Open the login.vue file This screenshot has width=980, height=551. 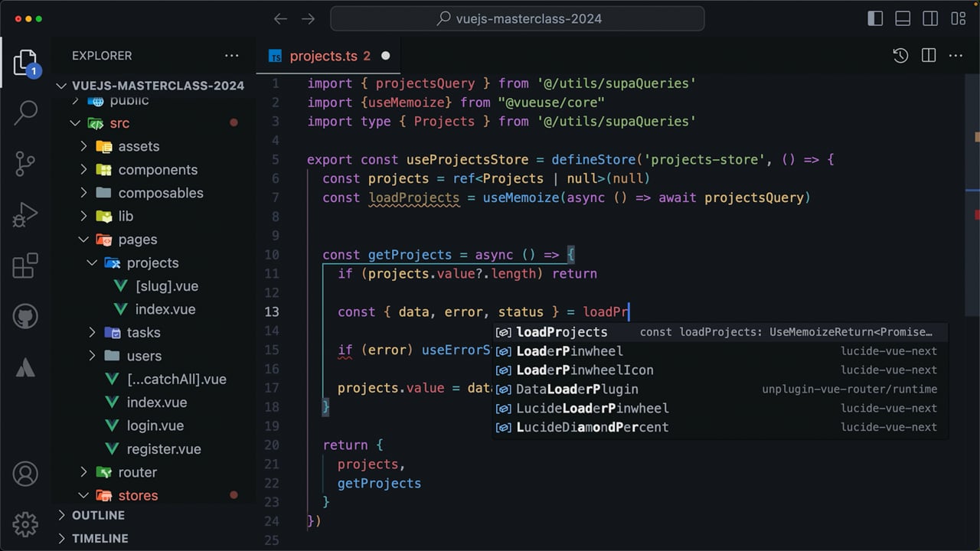tap(153, 425)
